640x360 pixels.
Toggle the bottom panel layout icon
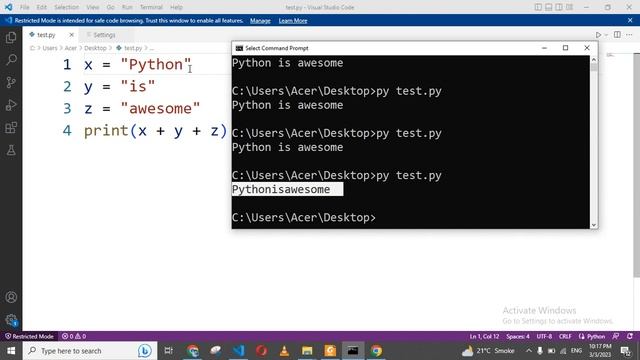click(x=549, y=7)
